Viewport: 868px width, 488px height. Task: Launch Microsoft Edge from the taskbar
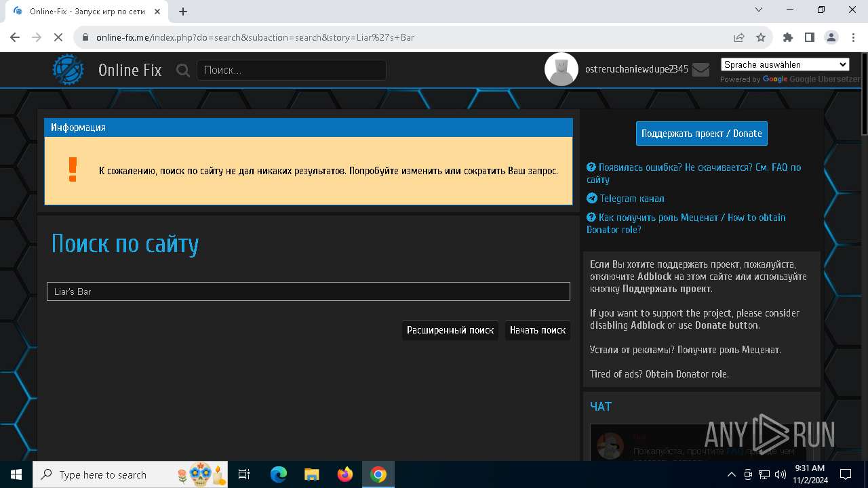pyautogui.click(x=279, y=474)
